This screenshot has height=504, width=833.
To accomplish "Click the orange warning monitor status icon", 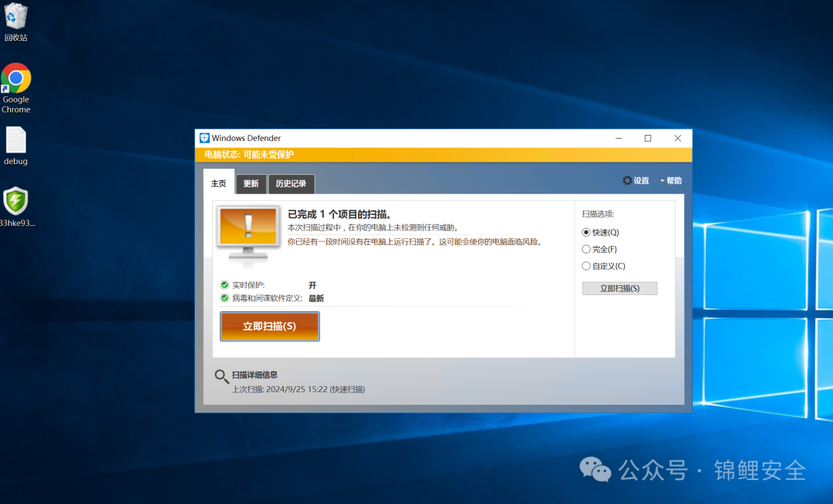I will [x=248, y=234].
